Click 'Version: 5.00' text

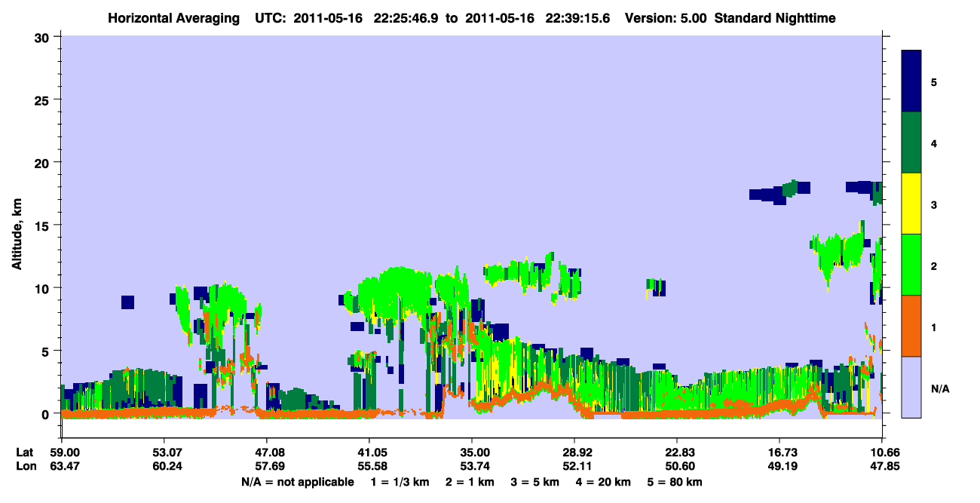coord(666,18)
